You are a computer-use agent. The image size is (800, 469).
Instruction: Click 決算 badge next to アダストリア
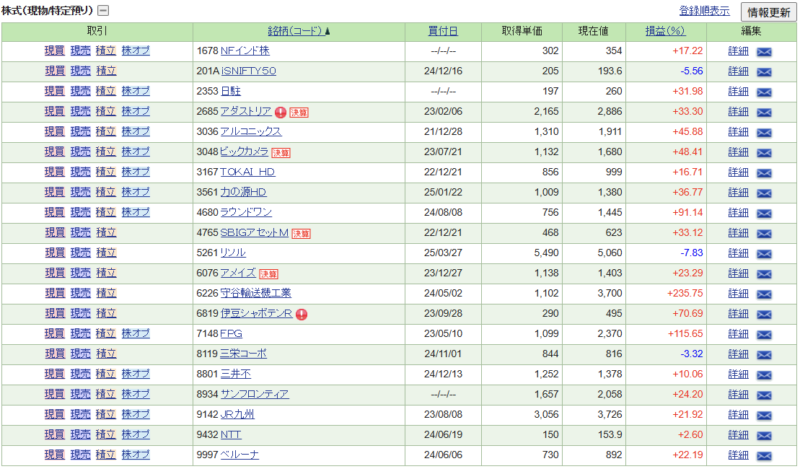pyautogui.click(x=299, y=112)
